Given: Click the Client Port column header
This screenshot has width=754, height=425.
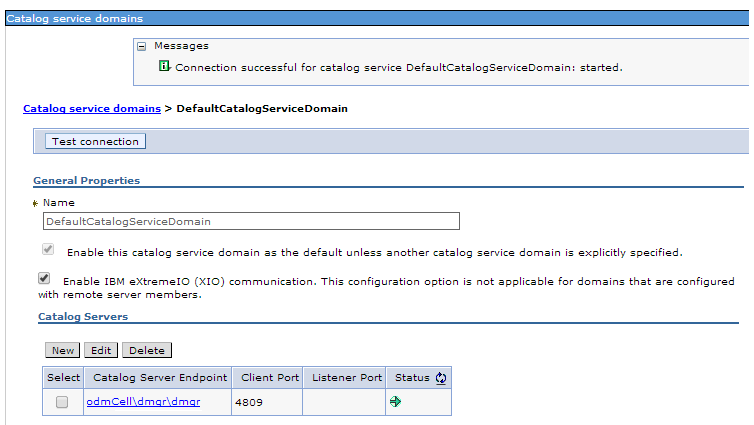Looking at the screenshot, I should (x=270, y=378).
